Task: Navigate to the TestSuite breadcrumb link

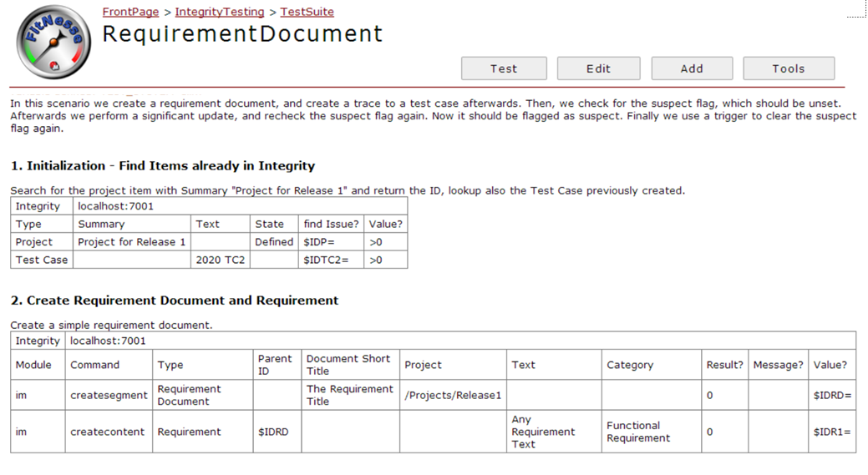Action: (307, 12)
